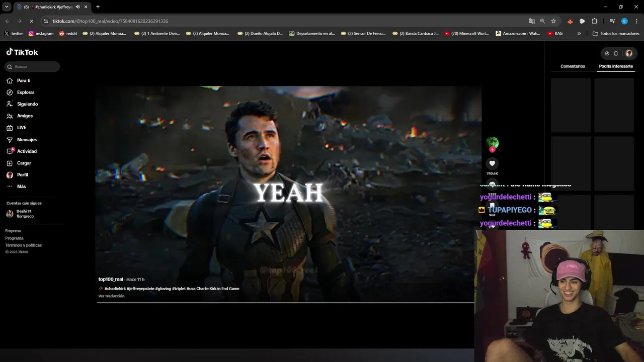The height and width of the screenshot is (362, 644).
Task: Click Ver traducción under caption
Action: [x=111, y=296]
